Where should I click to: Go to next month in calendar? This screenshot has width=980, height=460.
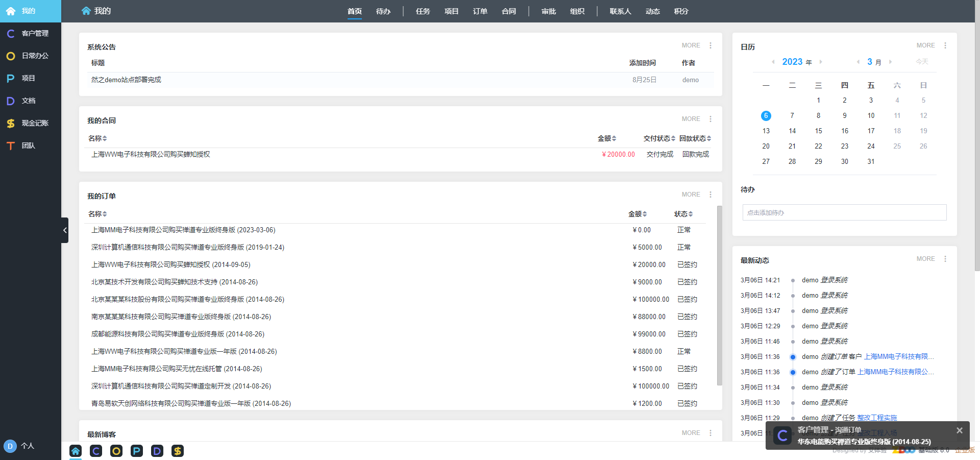(890, 62)
